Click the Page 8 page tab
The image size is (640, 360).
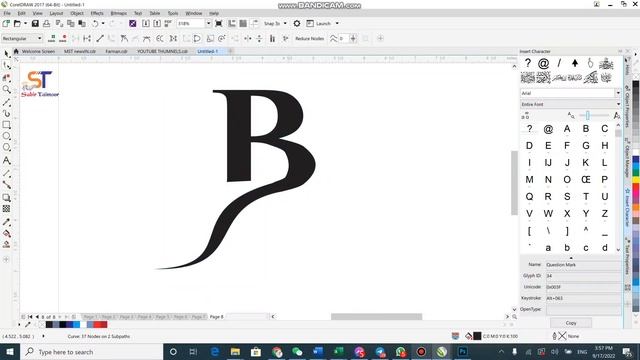pyautogui.click(x=216, y=317)
